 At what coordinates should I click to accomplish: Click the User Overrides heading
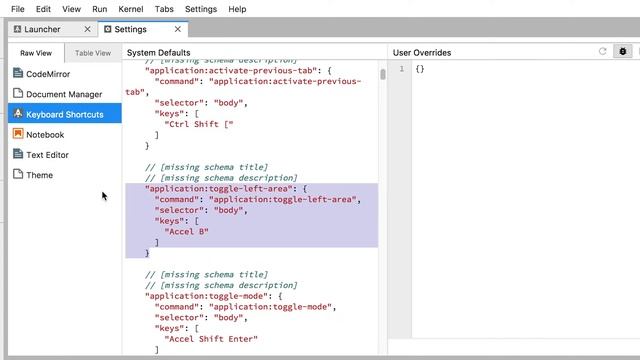(x=422, y=53)
